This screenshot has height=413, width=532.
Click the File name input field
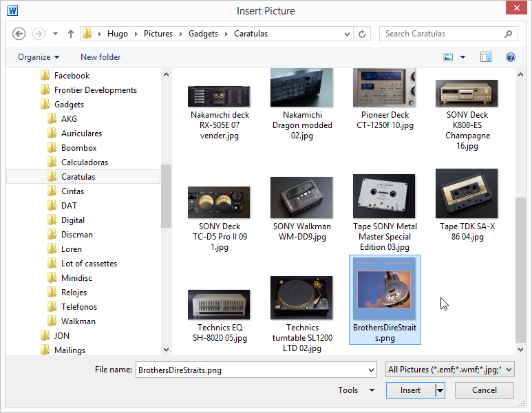point(251,370)
